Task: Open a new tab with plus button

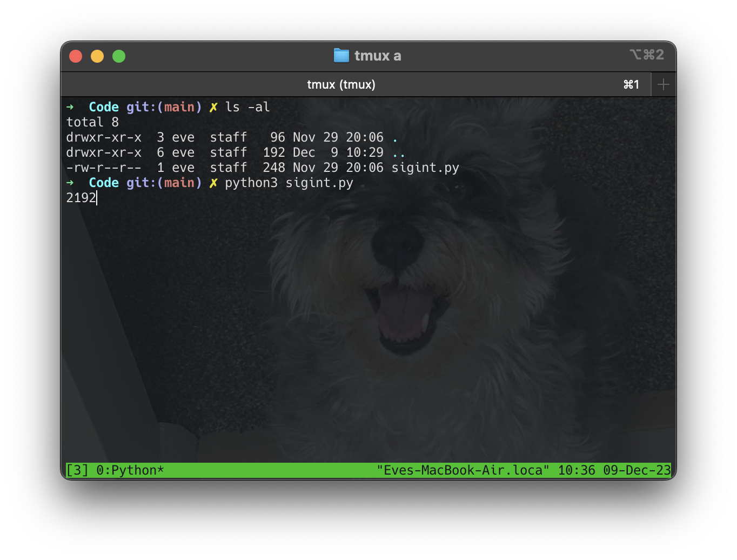Action: [663, 84]
